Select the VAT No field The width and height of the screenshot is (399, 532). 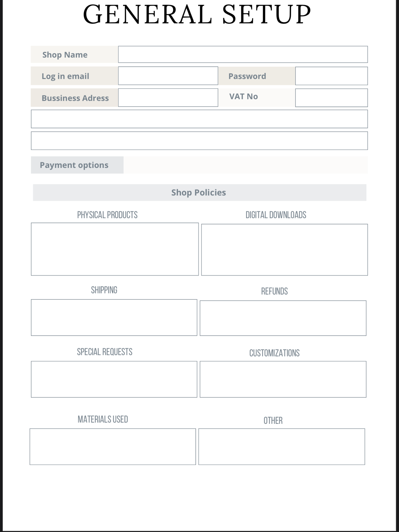331,98
